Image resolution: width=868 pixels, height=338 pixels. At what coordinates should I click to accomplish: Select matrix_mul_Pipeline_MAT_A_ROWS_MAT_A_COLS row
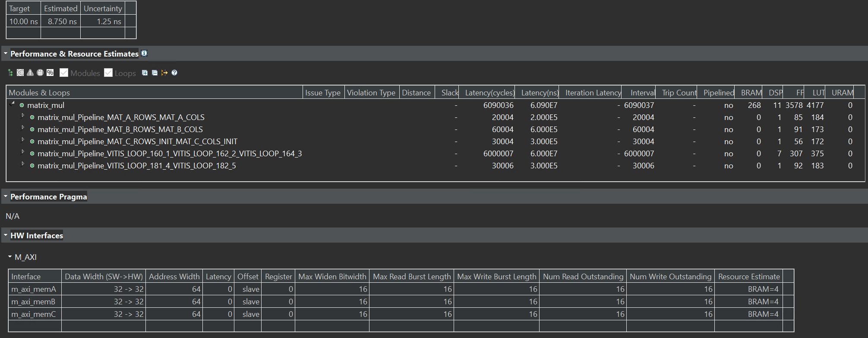(x=436, y=117)
